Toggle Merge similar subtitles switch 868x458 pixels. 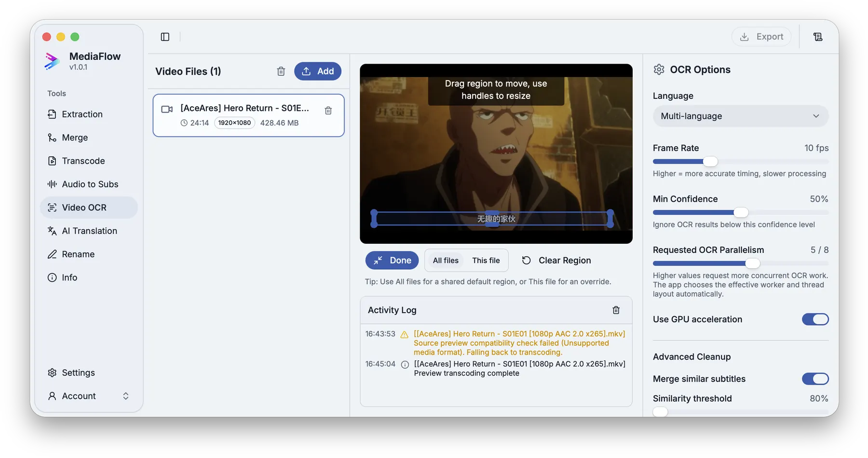pyautogui.click(x=815, y=379)
